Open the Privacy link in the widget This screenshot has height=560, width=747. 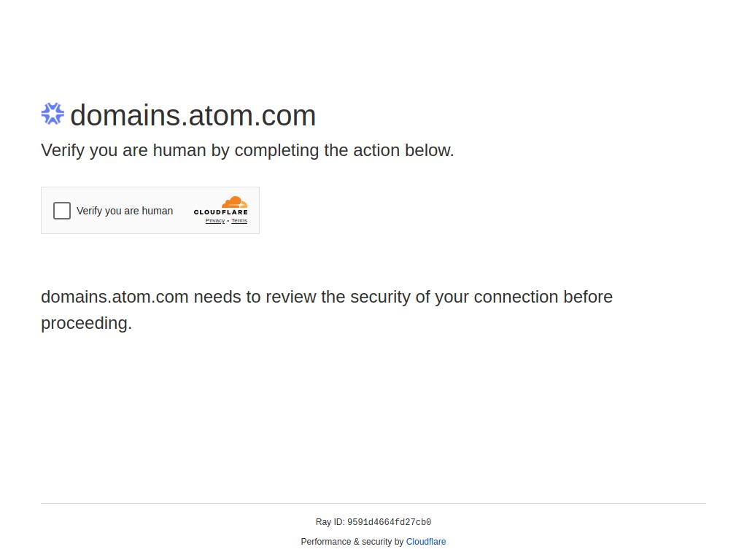point(215,221)
